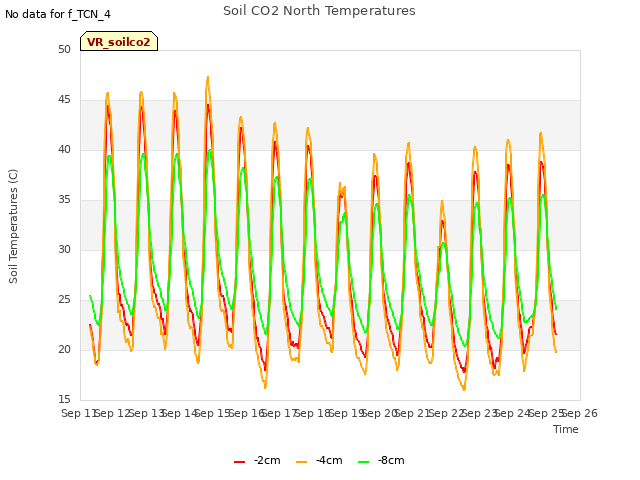
Task: Select the chart title Soil CO2 North Temperatures
Action: [x=319, y=11]
